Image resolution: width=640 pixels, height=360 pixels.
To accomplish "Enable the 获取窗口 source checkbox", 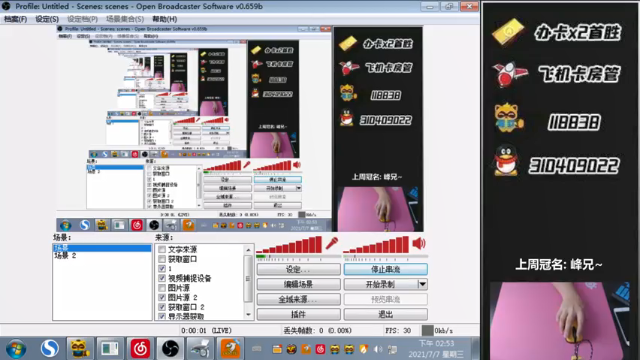I will [x=162, y=259].
